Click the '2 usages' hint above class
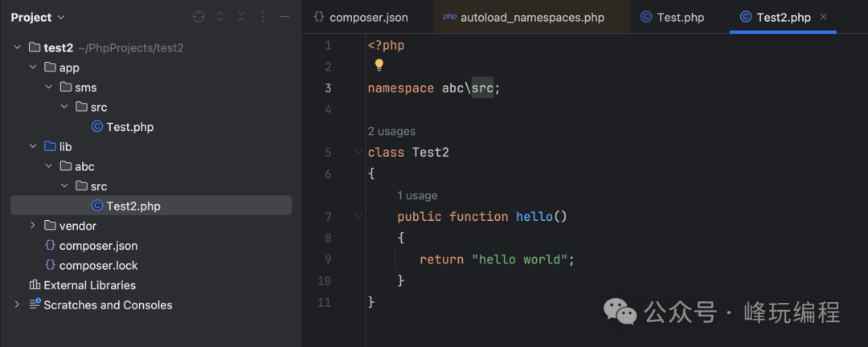The width and height of the screenshot is (868, 347). tap(391, 131)
